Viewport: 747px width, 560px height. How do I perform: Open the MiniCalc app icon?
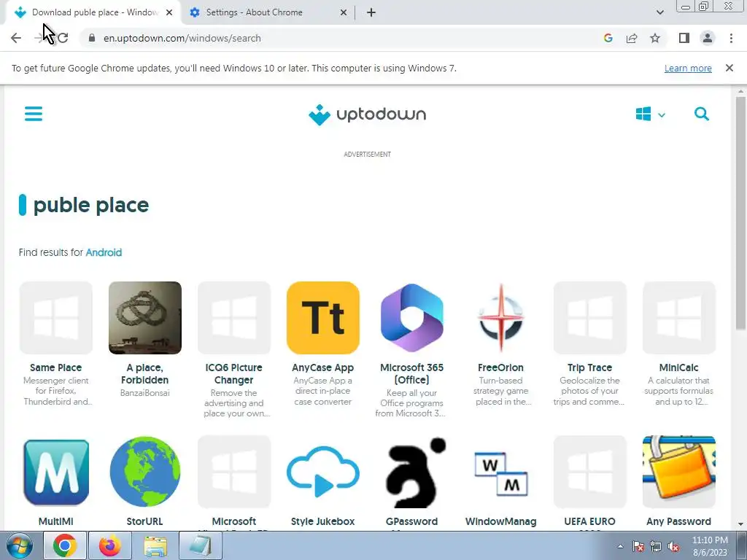(679, 318)
